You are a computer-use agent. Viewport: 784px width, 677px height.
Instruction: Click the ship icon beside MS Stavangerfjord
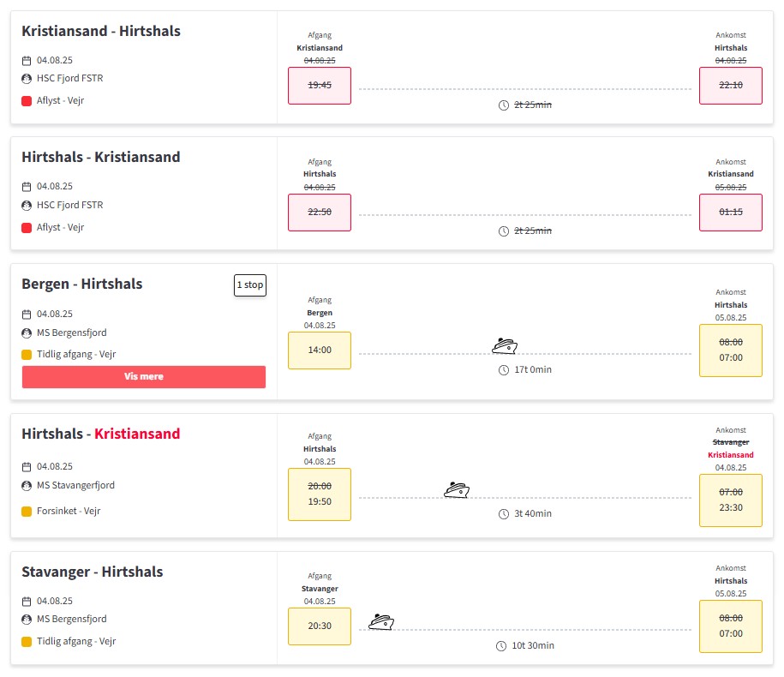(x=27, y=486)
